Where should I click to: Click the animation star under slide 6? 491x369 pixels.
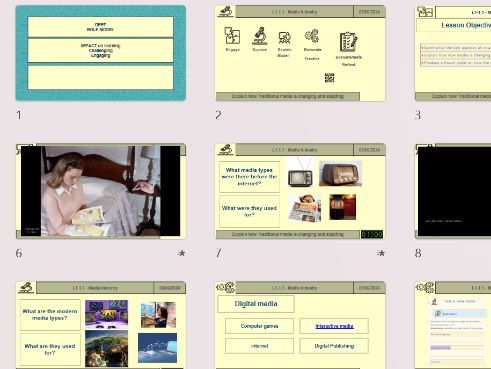click(182, 253)
